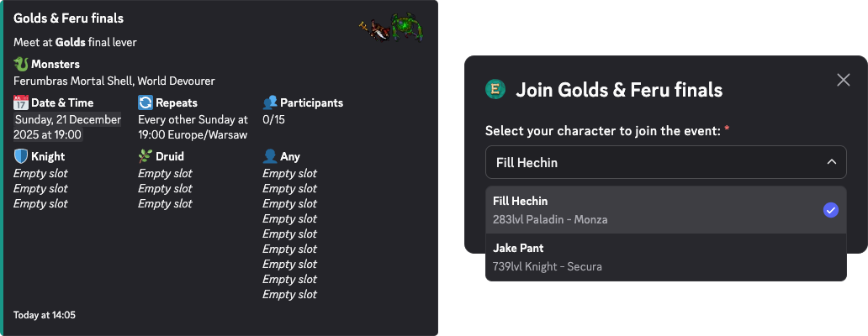The height and width of the screenshot is (336, 868).
Task: Click the calendar Date & Time icon
Action: [x=21, y=102]
